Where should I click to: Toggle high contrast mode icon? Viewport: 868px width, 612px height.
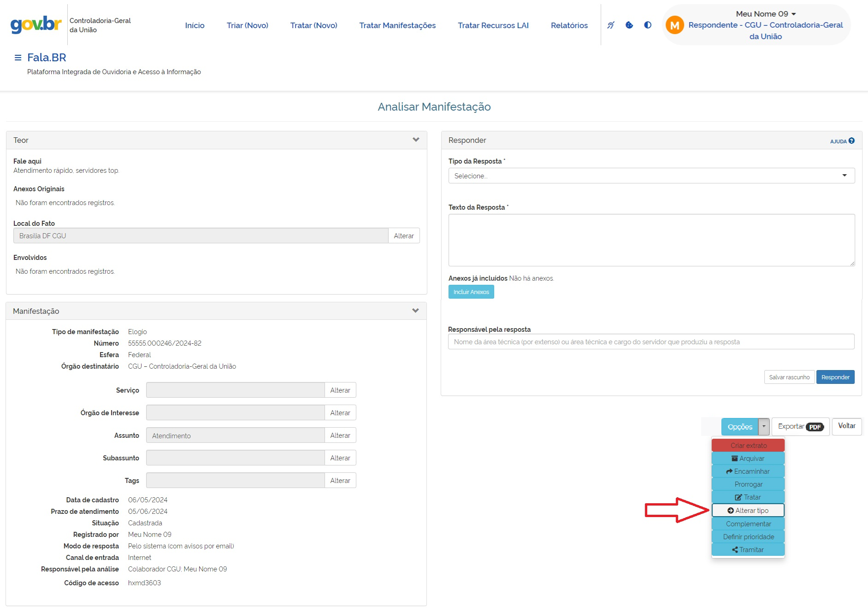648,25
